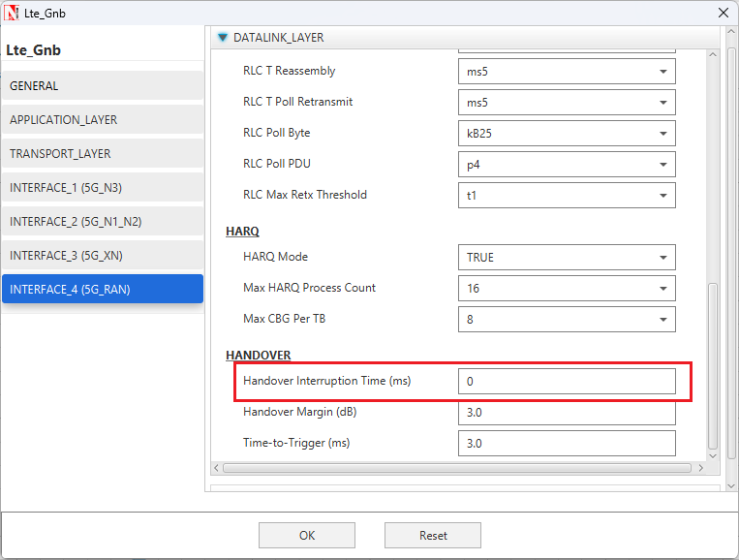
Task: Collapse the DATALINK_LAYER section
Action: click(223, 37)
